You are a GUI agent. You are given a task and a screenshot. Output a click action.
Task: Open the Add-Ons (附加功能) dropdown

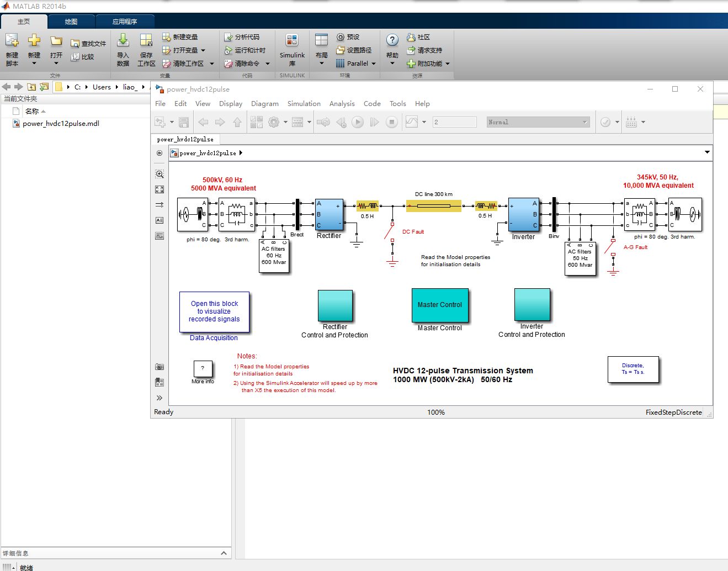tap(448, 64)
